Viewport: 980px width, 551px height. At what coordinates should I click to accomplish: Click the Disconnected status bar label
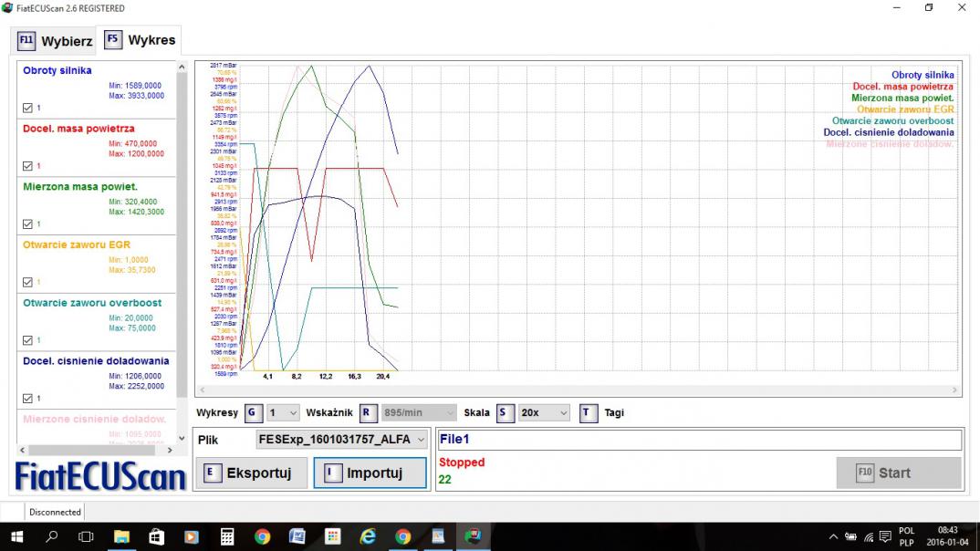pyautogui.click(x=55, y=513)
